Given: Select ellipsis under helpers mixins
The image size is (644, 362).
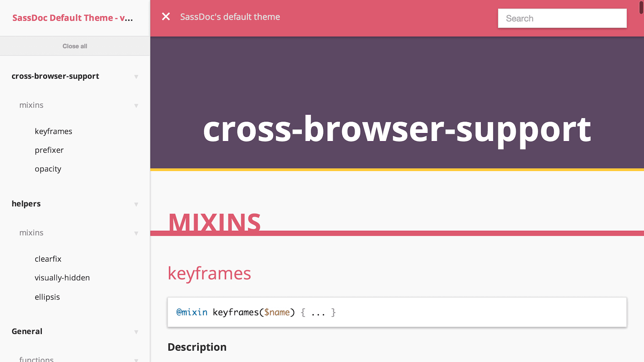Looking at the screenshot, I should 47,297.
